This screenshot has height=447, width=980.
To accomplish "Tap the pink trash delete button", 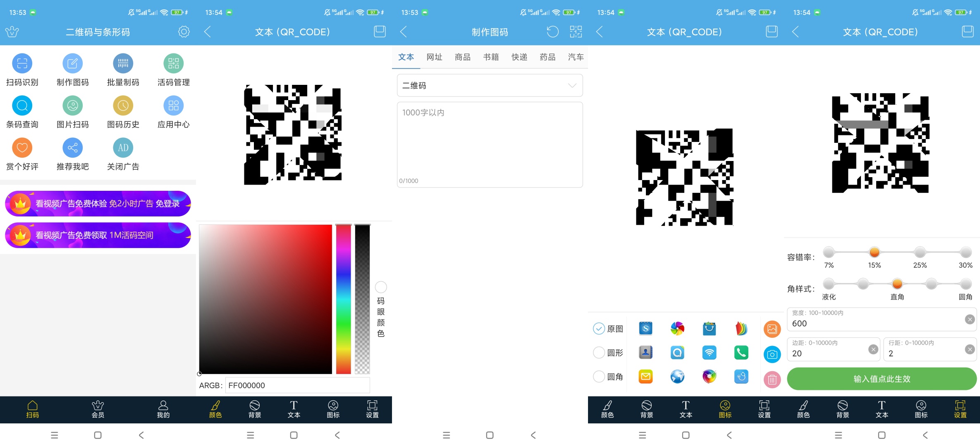I will [x=772, y=380].
